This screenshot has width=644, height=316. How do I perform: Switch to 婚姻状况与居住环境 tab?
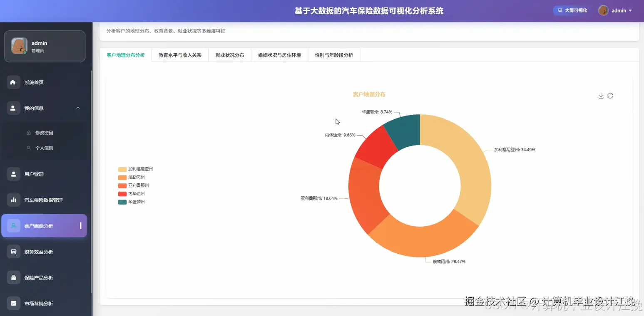point(279,55)
